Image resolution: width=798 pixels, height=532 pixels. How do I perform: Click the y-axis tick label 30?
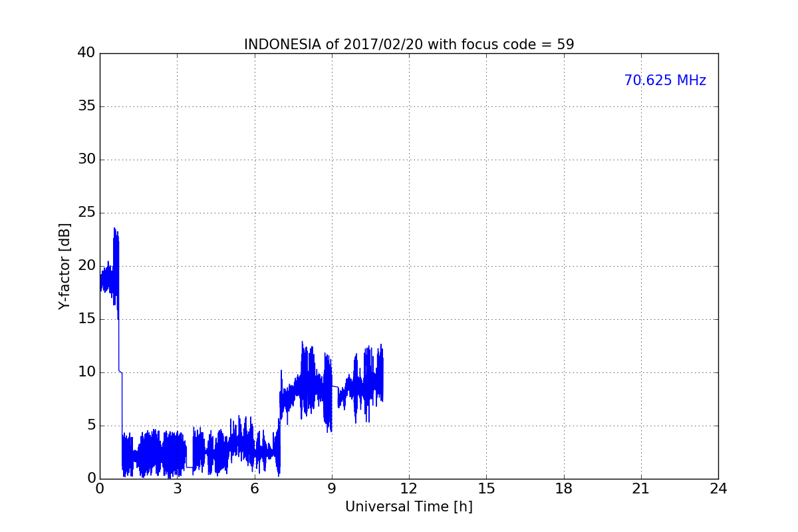click(x=86, y=160)
